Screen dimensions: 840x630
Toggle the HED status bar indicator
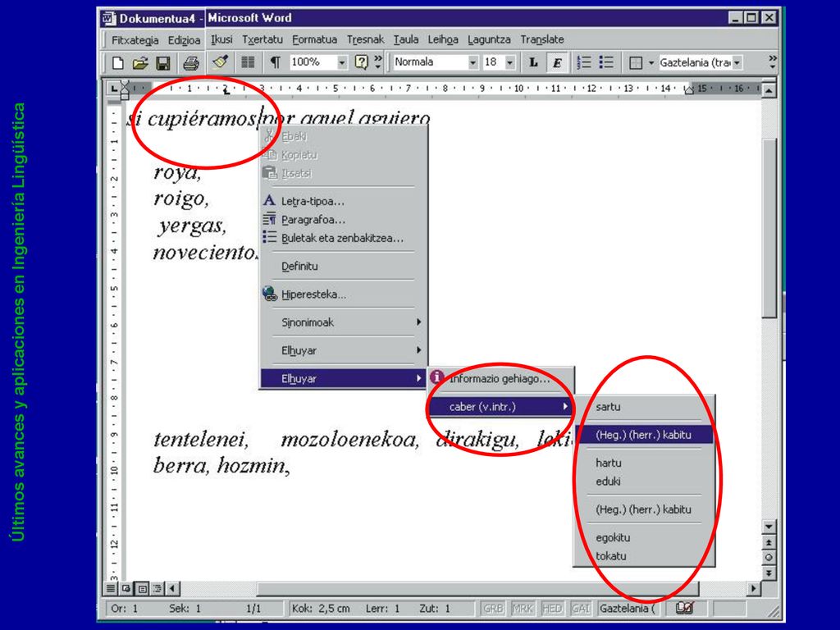pos(552,609)
